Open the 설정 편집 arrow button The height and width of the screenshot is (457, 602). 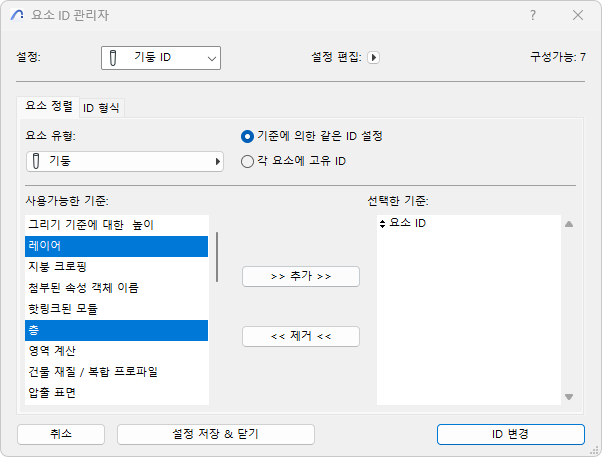tap(373, 58)
